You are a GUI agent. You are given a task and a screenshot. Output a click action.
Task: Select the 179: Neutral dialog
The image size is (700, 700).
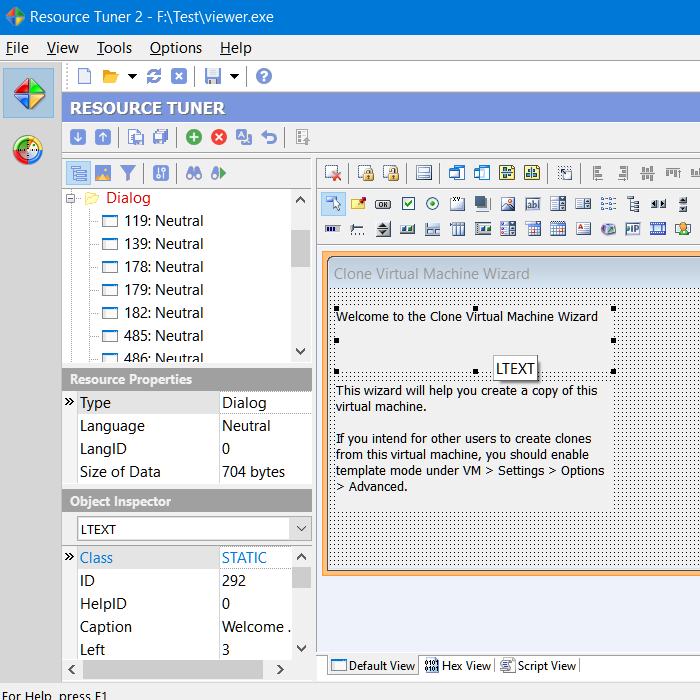[163, 290]
